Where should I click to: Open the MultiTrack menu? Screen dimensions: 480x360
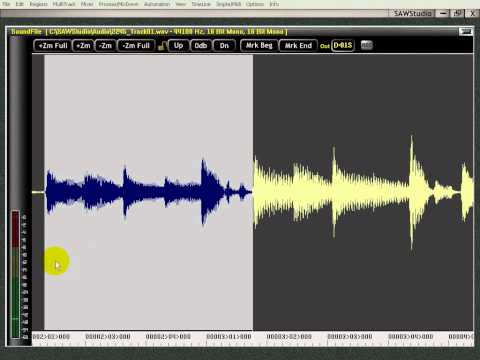(64, 4)
